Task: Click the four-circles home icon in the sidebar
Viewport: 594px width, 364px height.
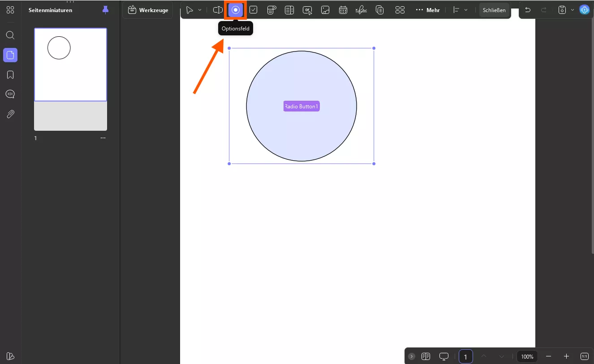Action: [10, 10]
